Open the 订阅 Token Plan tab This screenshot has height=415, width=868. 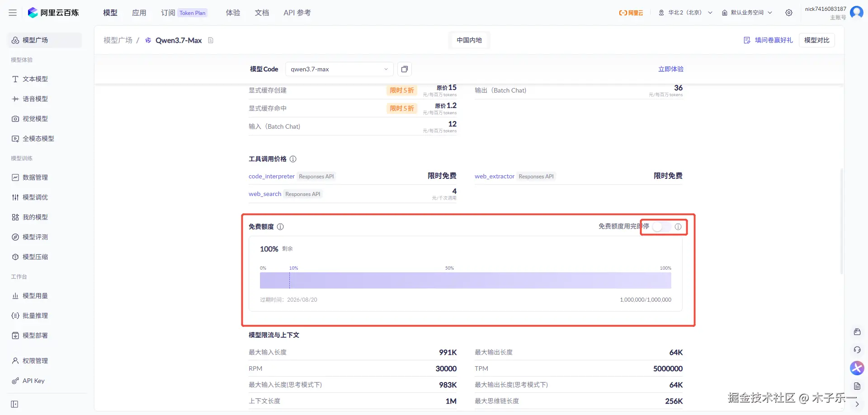(184, 13)
